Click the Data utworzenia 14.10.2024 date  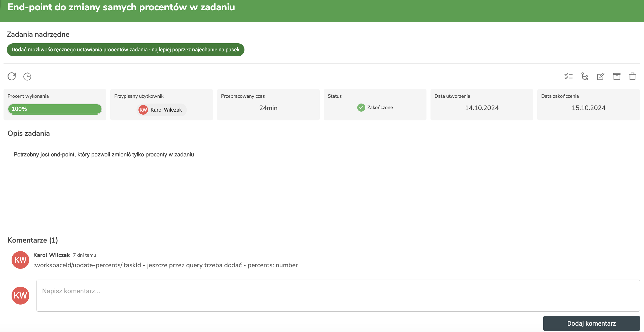482,108
